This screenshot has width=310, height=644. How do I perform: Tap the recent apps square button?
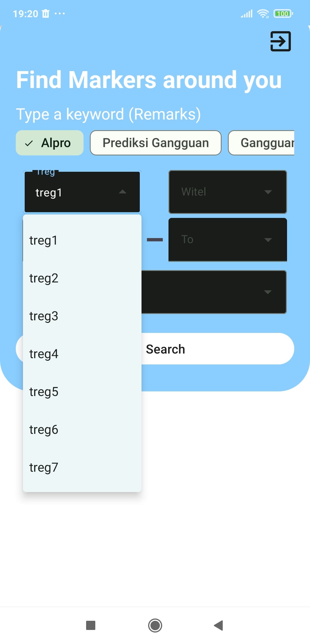click(91, 625)
